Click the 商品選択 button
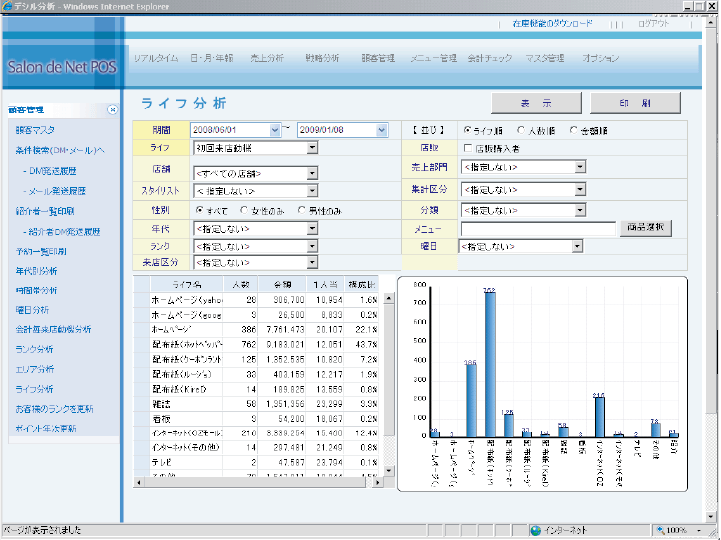This screenshot has width=721, height=540. coord(646,228)
